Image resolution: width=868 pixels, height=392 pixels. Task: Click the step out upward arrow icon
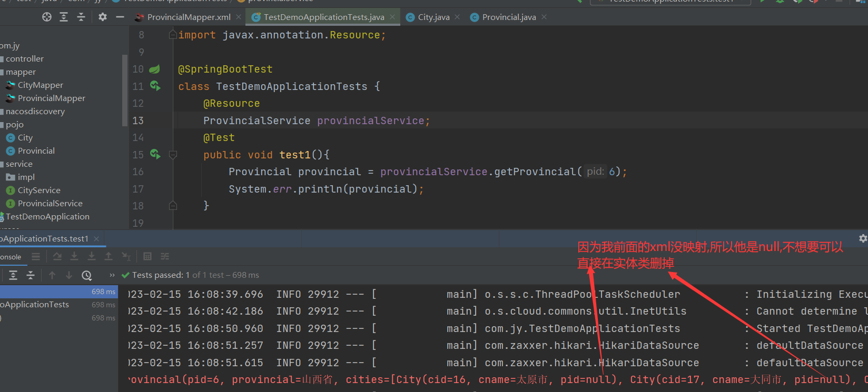(108, 256)
